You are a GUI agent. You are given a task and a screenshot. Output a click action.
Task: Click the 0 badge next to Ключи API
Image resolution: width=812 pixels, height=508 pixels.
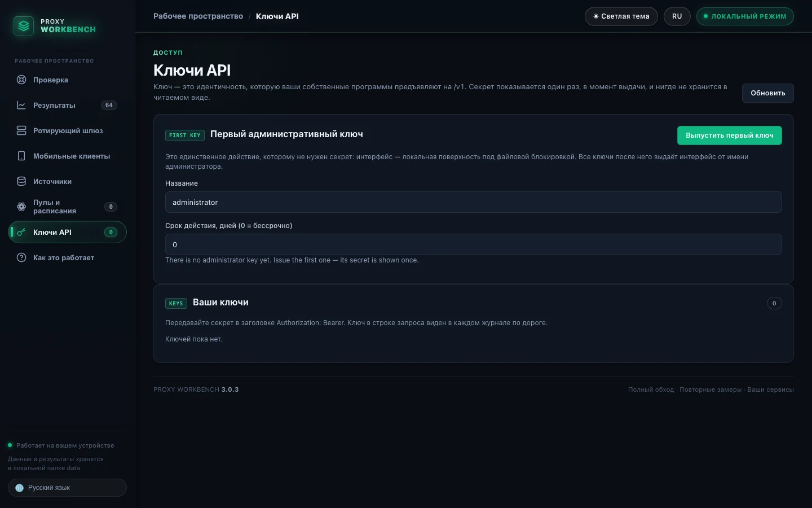click(x=111, y=232)
